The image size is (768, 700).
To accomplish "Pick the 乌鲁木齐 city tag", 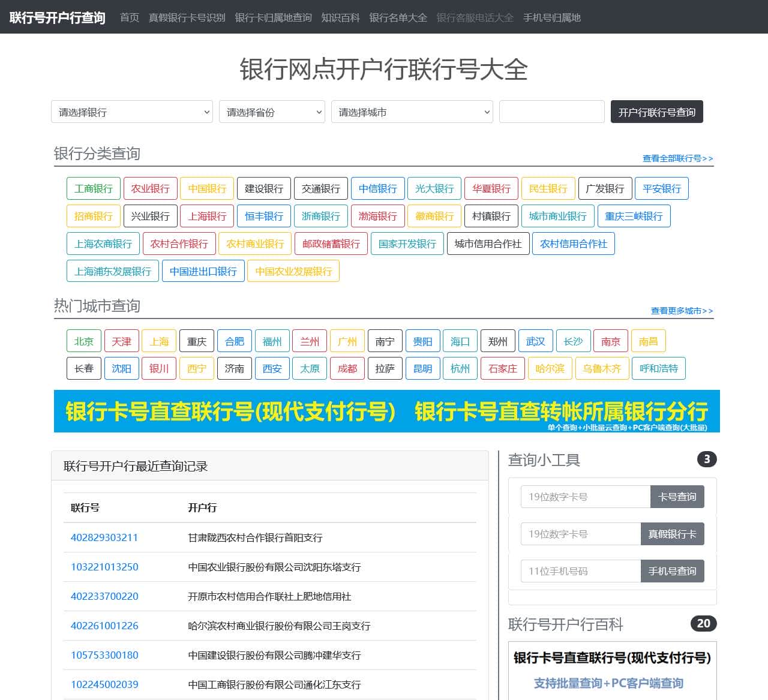I will coord(602,368).
